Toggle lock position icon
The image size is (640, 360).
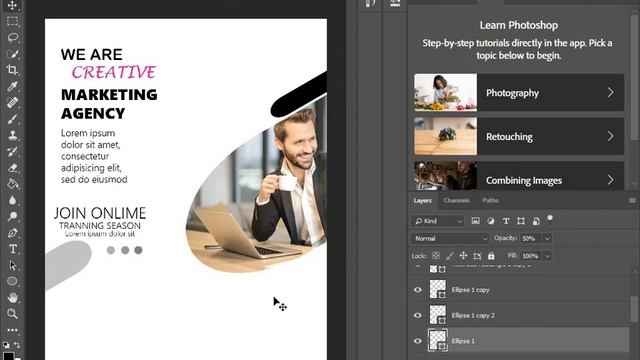pyautogui.click(x=463, y=256)
